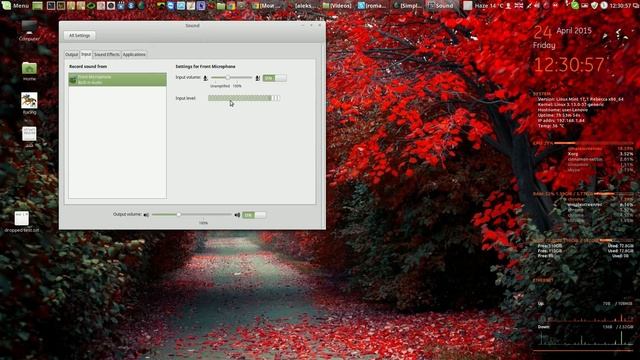Close the Sound settings window
Screen dimensions: 640x360
(x=320, y=25)
